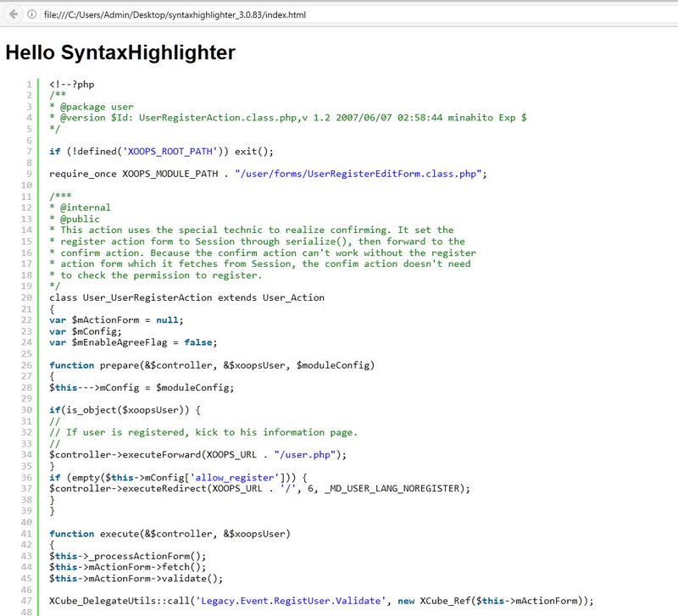Click the '$this->mActionForm->validate();' line

tap(136, 579)
